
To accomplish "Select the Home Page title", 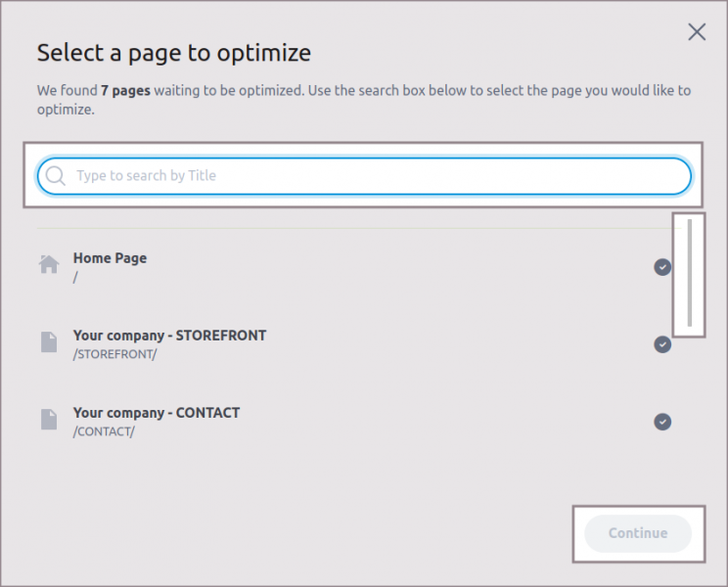I will point(110,258).
